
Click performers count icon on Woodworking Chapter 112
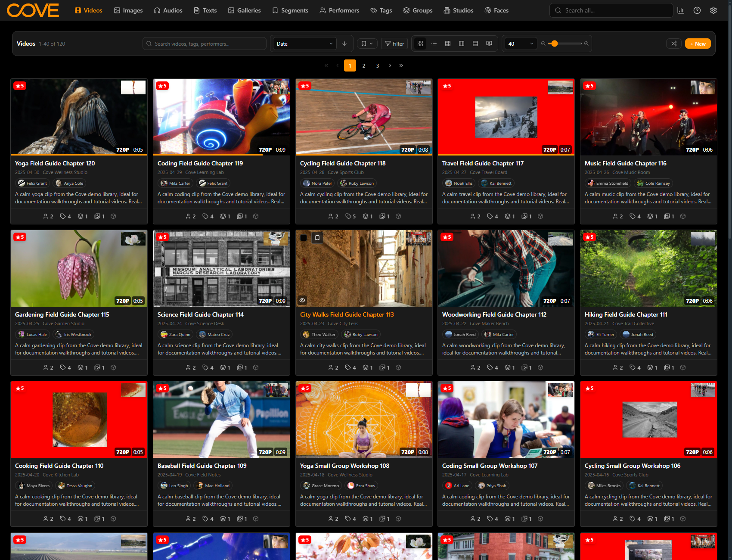pos(475,367)
